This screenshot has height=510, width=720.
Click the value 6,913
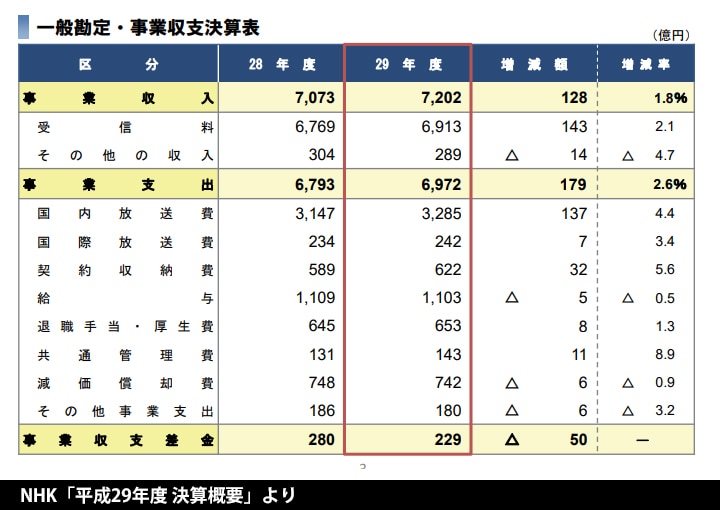tap(441, 127)
